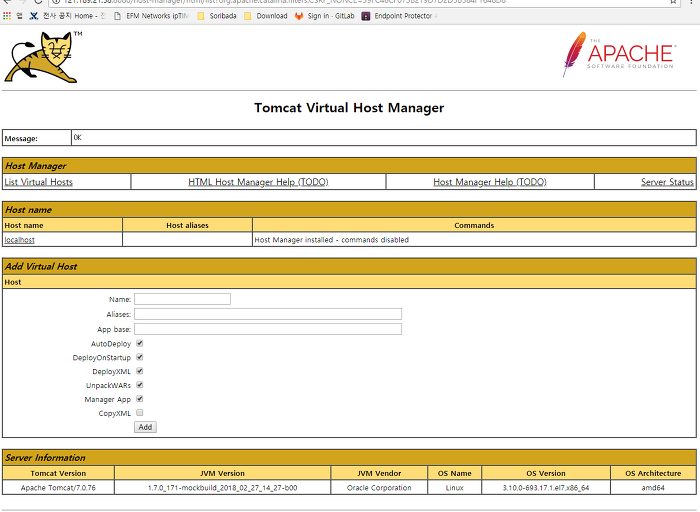700x512 pixels.
Task: Focus the host Name input field
Action: (x=183, y=299)
